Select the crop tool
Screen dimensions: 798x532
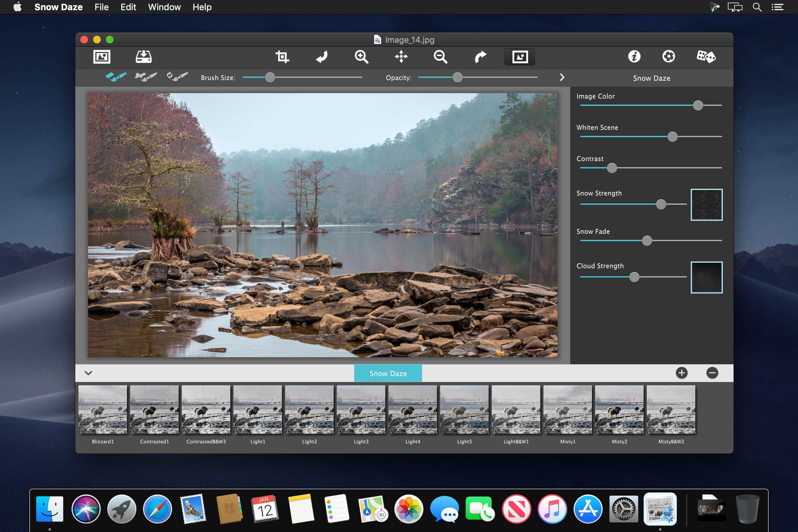(x=282, y=57)
